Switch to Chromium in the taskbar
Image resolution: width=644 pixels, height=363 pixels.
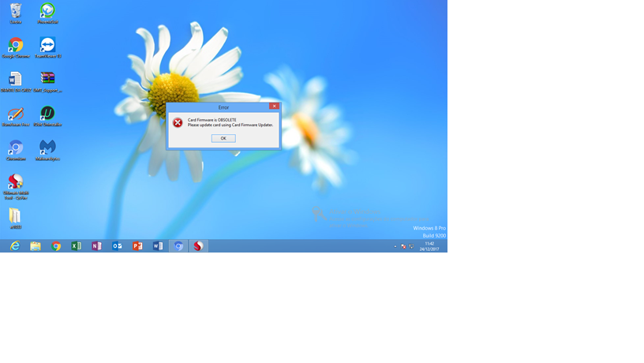pyautogui.click(x=178, y=246)
